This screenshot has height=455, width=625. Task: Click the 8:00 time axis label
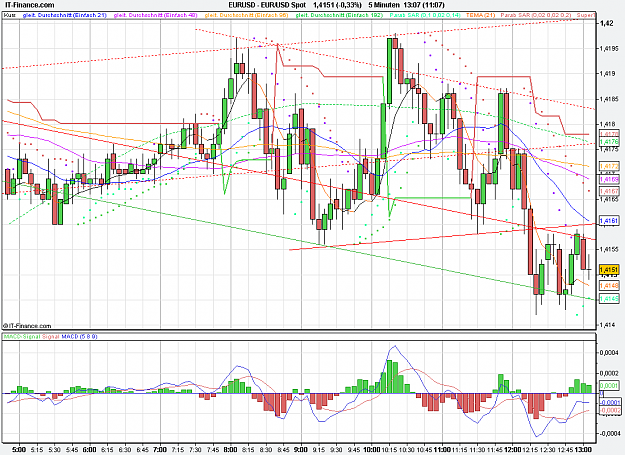(230, 450)
